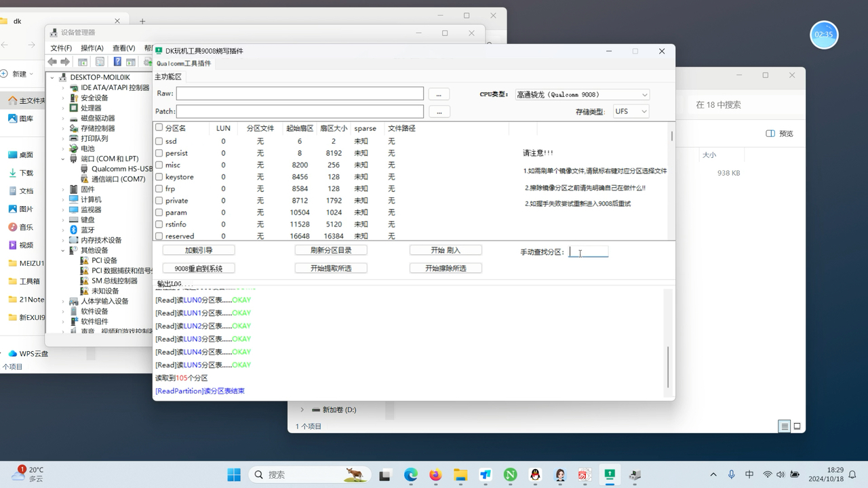Click the Raw file path input field
868x488 pixels.
pos(300,94)
